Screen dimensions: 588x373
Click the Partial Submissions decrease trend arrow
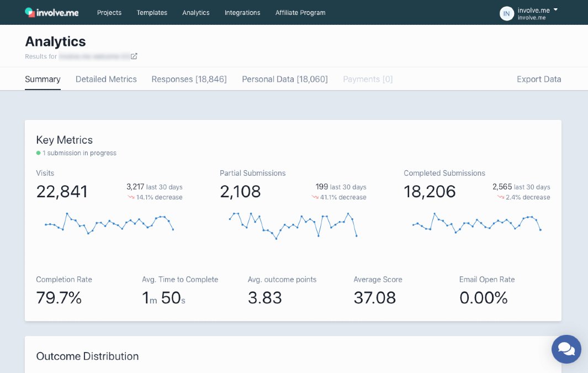coord(315,197)
